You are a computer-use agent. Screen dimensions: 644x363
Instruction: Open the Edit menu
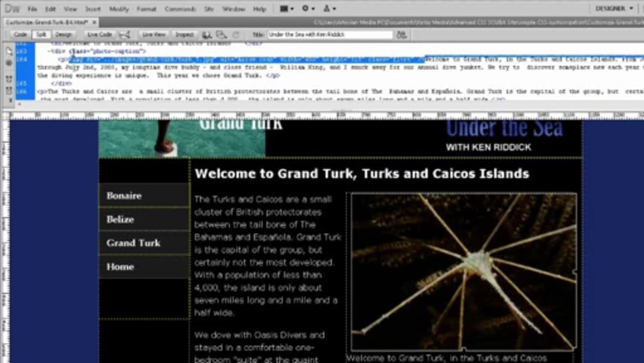click(x=50, y=9)
